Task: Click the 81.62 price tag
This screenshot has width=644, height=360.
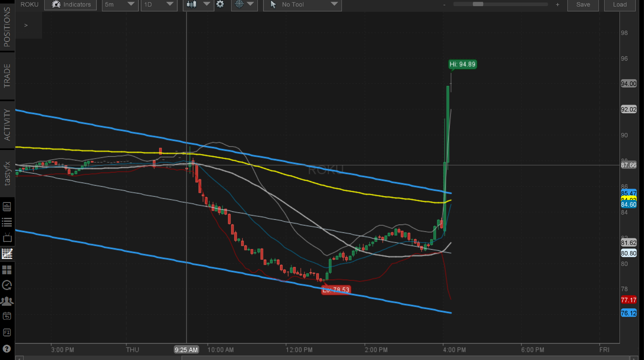Action: click(629, 243)
